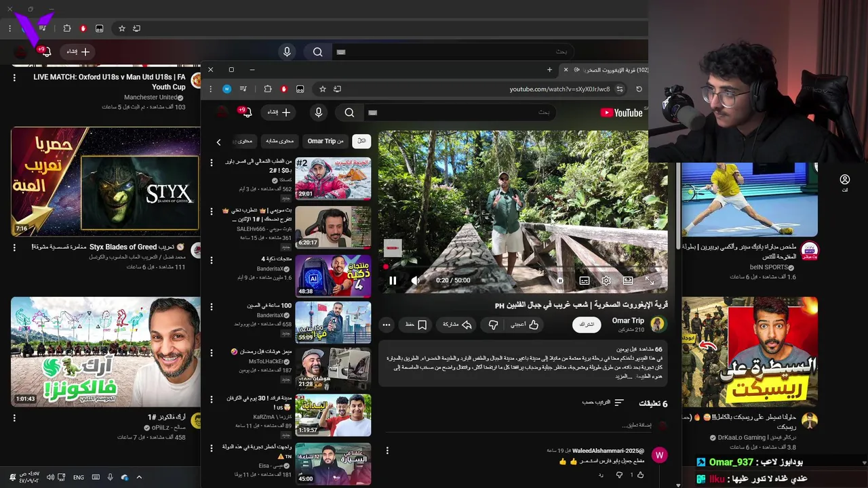Open options for WaleedAlshammari comment
Viewport: 868px width, 488px height.
pyautogui.click(x=387, y=451)
